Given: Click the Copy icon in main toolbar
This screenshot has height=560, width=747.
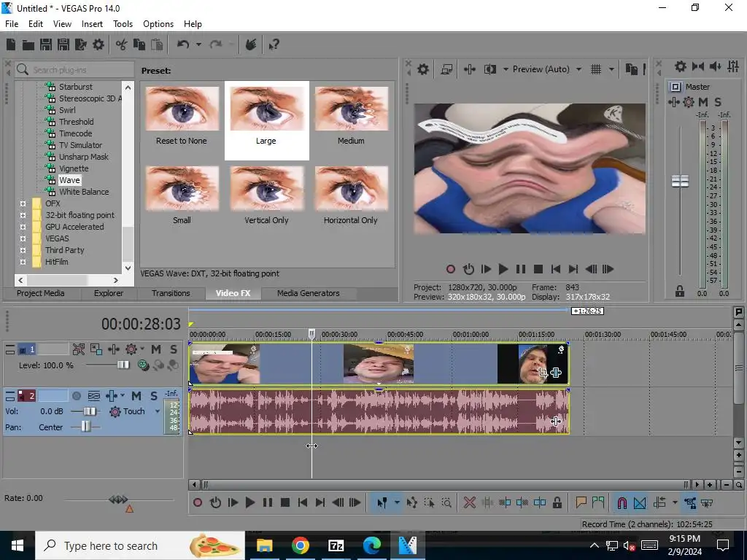Looking at the screenshot, I should point(139,44).
